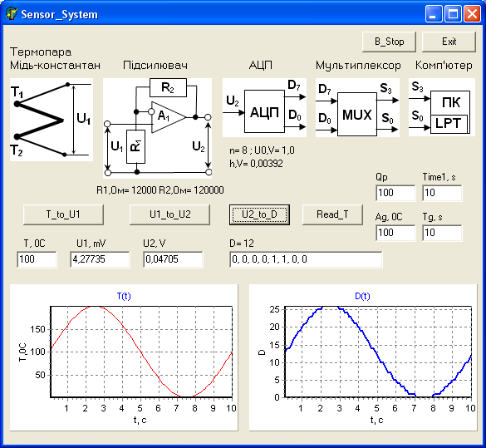Select the U1, mV value field
The height and width of the screenshot is (448, 486).
pyautogui.click(x=100, y=259)
